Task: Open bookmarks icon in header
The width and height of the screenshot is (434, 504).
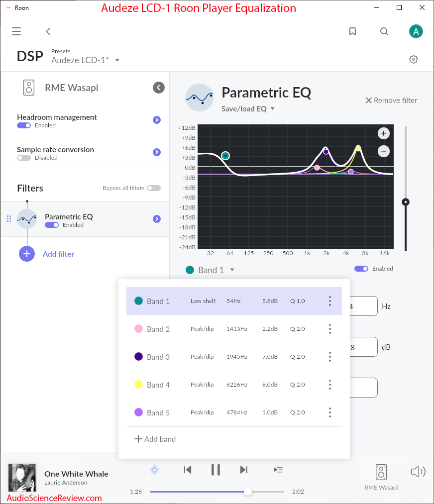Action: (352, 31)
